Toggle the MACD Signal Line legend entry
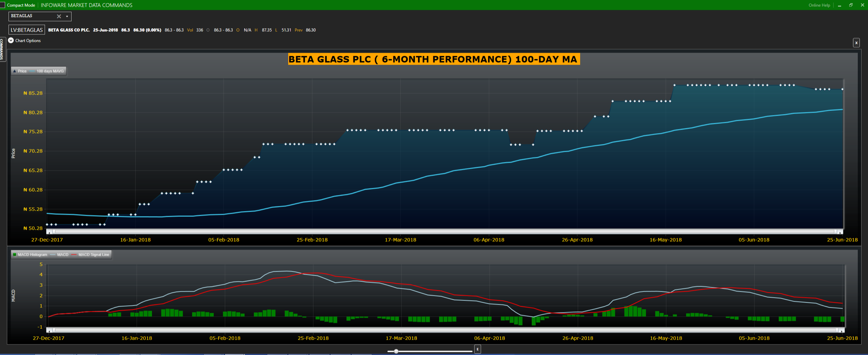Viewport: 868px width, 355px height. (x=91, y=255)
